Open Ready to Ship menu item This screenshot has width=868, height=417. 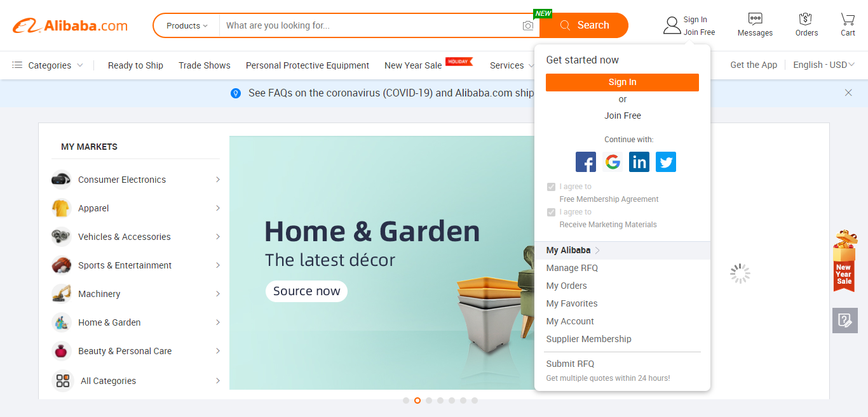pos(135,65)
